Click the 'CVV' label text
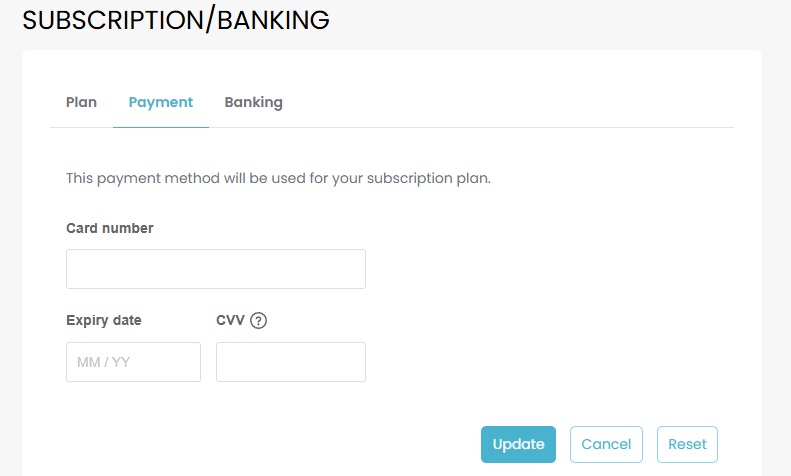The height and width of the screenshot is (476, 791). [x=231, y=321]
